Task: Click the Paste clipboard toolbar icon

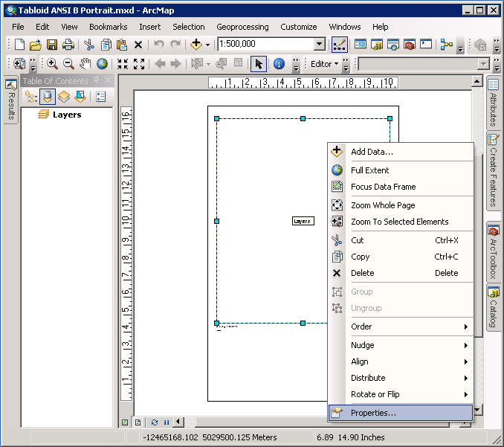Action: coord(121,45)
